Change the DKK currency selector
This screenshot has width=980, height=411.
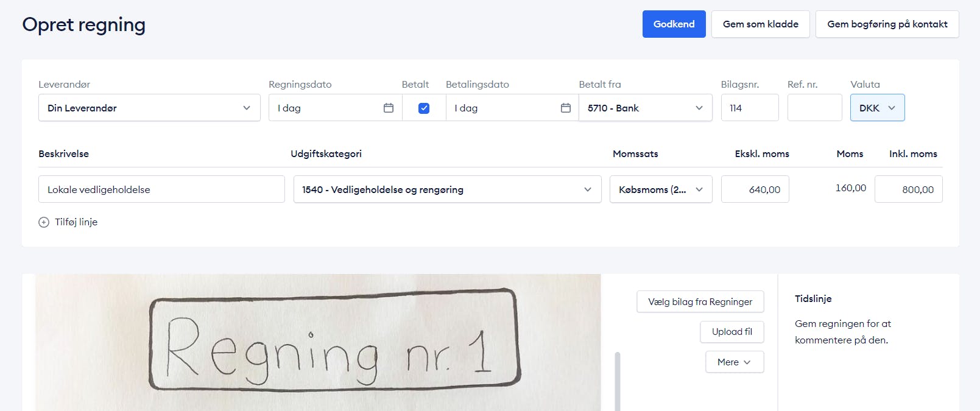pos(877,108)
